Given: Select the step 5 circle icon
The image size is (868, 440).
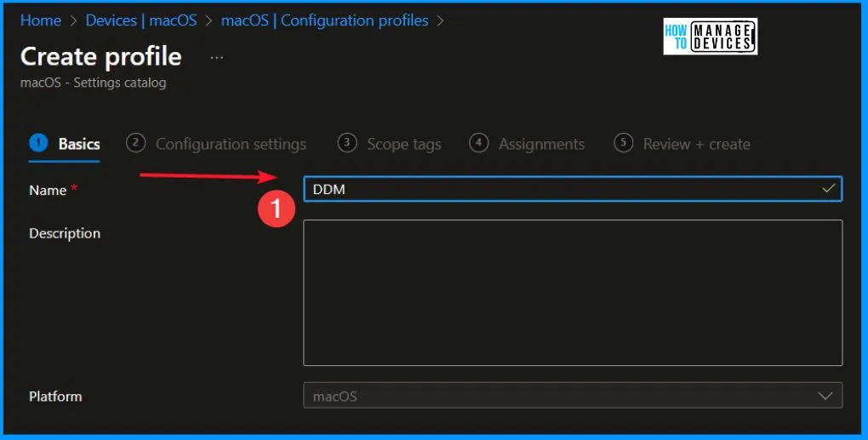Looking at the screenshot, I should click(624, 143).
